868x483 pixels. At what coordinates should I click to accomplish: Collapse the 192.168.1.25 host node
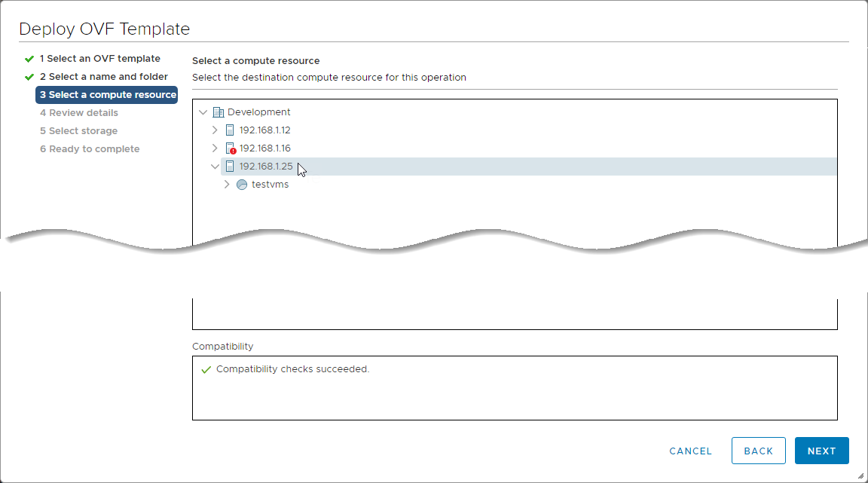point(215,167)
